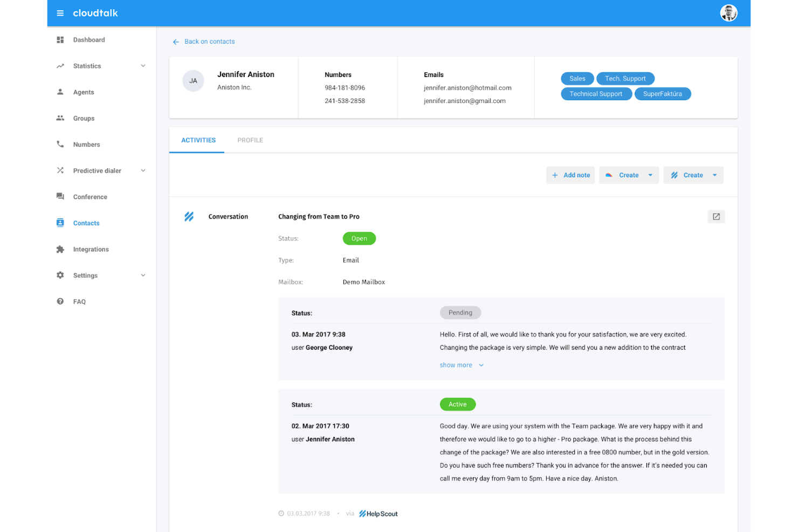Toggle the Sales tag on the contact
Viewport: 798px width, 532px height.
(577, 78)
